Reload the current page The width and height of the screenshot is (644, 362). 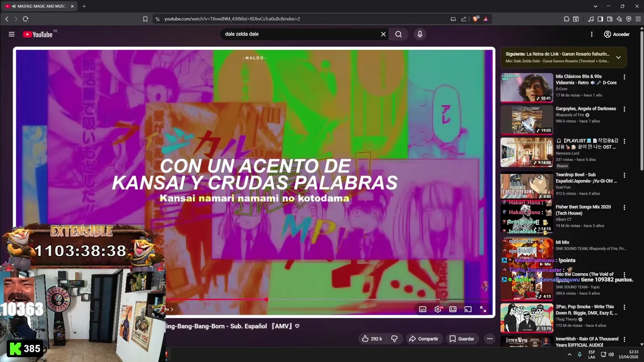(x=25, y=19)
